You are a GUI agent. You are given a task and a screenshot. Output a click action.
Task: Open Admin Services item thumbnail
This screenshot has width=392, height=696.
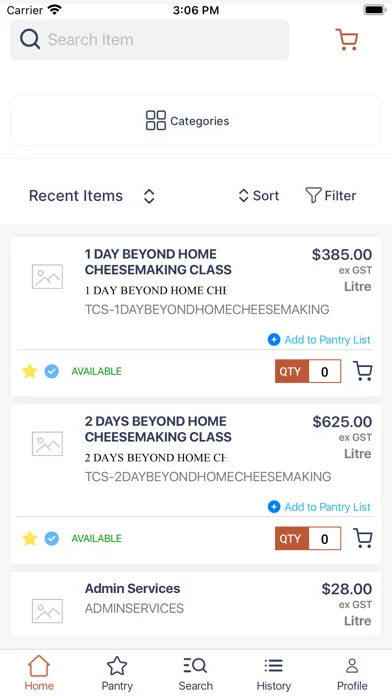tap(48, 611)
